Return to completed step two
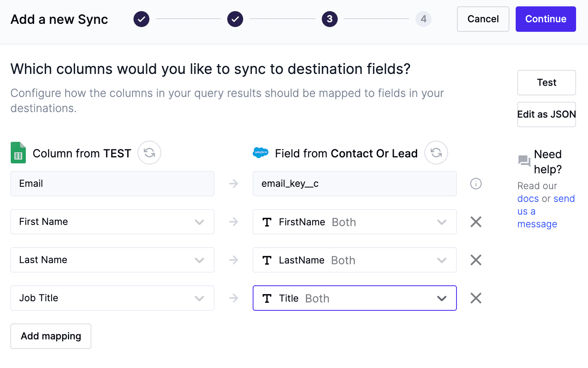The width and height of the screenshot is (588, 368). click(x=235, y=19)
